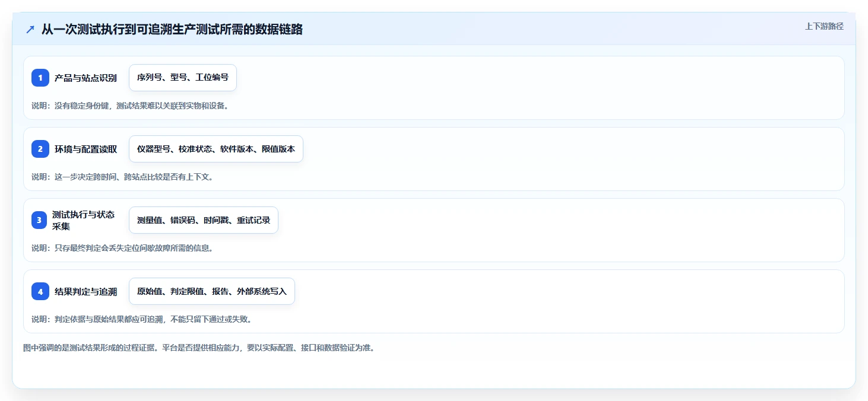Select the 环境与配置读取 step label
Screen dimensions: 868x401
[x=85, y=149]
